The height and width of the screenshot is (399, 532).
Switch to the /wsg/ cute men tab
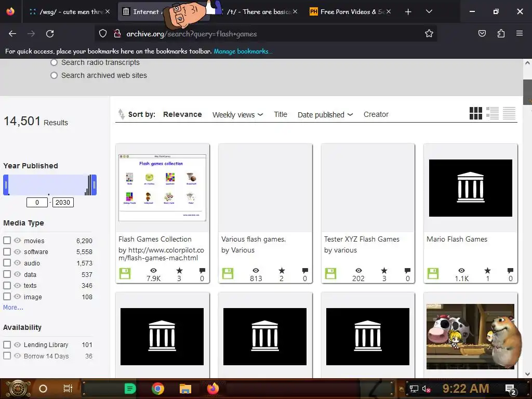[70, 11]
